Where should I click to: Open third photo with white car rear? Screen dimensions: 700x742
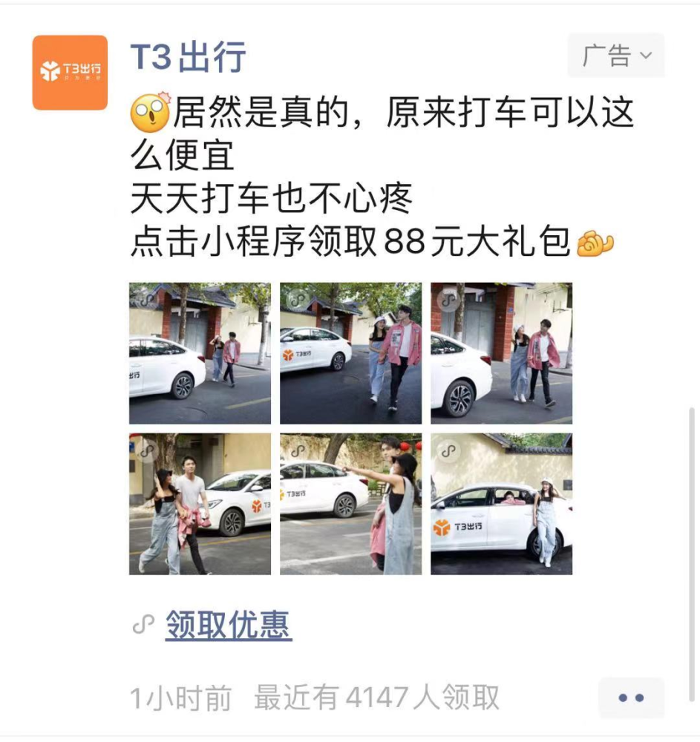(501, 353)
